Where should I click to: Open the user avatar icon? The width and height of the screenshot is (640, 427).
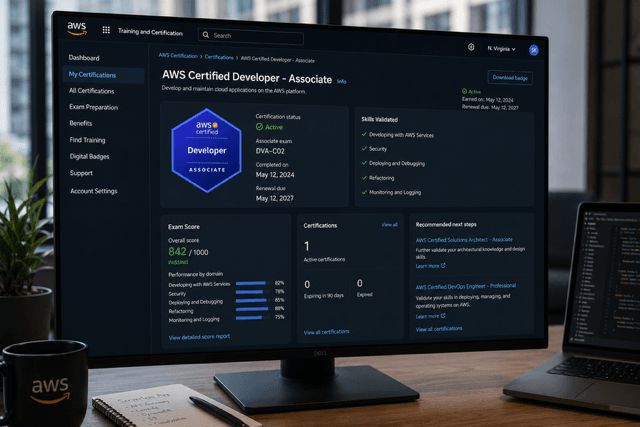coord(533,50)
